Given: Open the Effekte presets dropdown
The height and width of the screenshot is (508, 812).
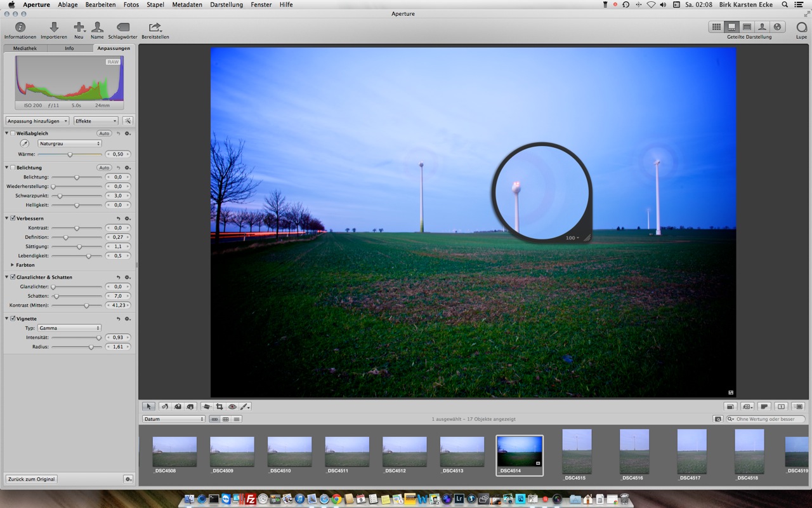Looking at the screenshot, I should tap(96, 121).
